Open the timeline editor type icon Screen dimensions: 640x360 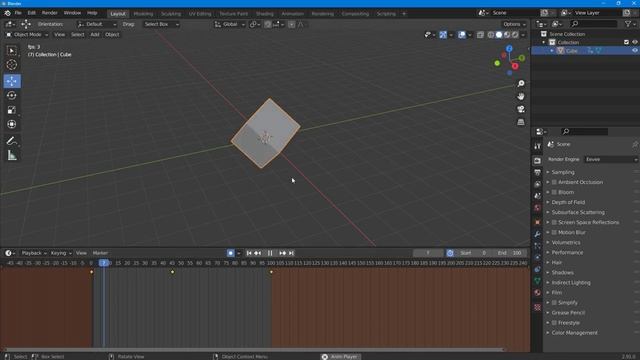tap(10, 253)
